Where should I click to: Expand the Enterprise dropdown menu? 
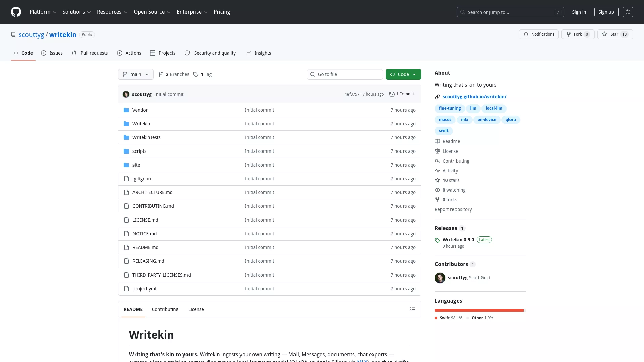[x=192, y=12]
